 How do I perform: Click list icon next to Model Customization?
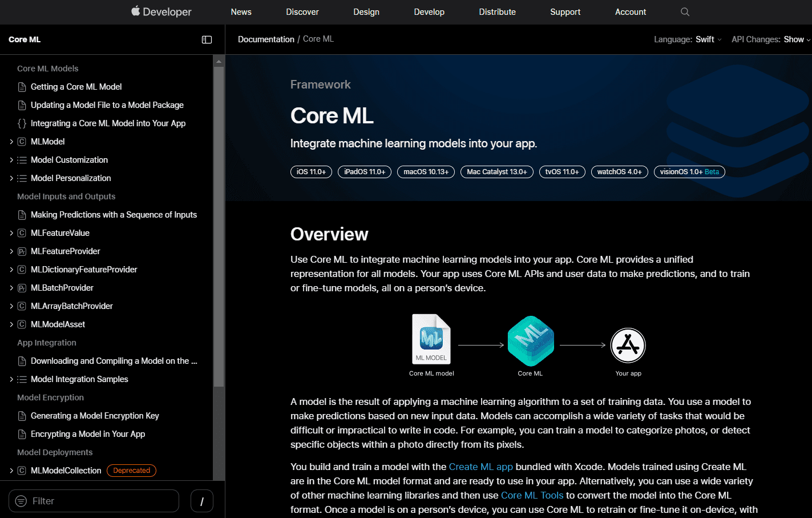coord(22,160)
